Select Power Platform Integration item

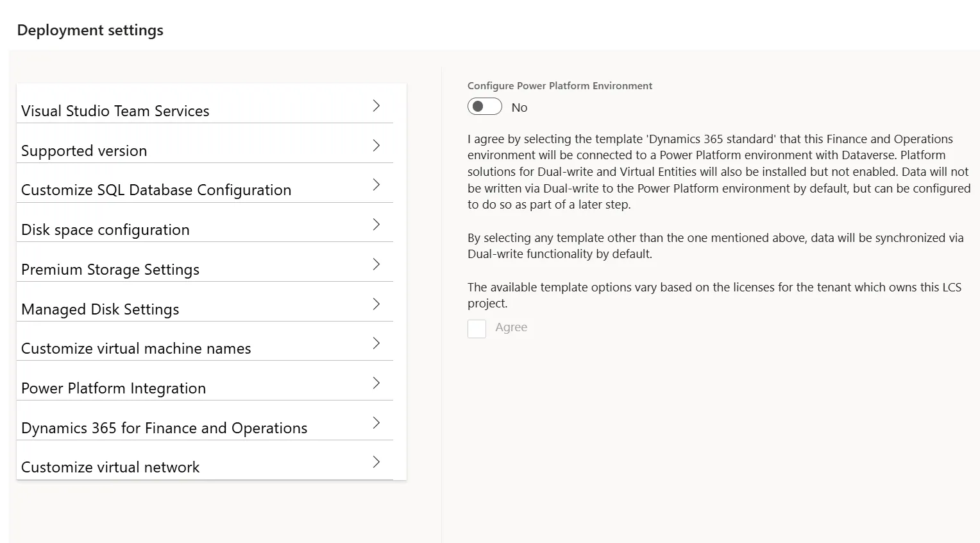pyautogui.click(x=205, y=381)
